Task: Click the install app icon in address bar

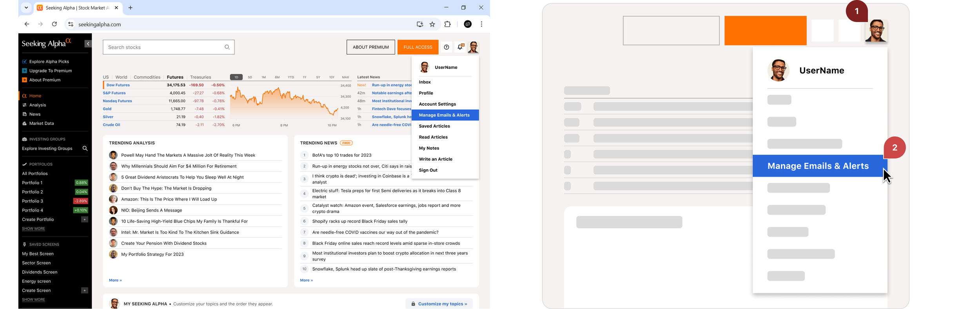Action: (420, 24)
